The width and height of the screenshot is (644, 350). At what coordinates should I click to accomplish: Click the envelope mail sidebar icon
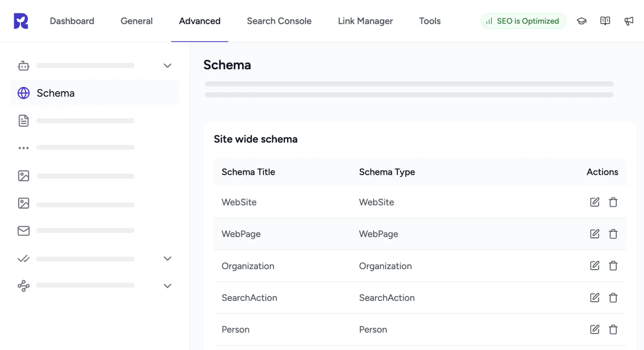(x=24, y=231)
